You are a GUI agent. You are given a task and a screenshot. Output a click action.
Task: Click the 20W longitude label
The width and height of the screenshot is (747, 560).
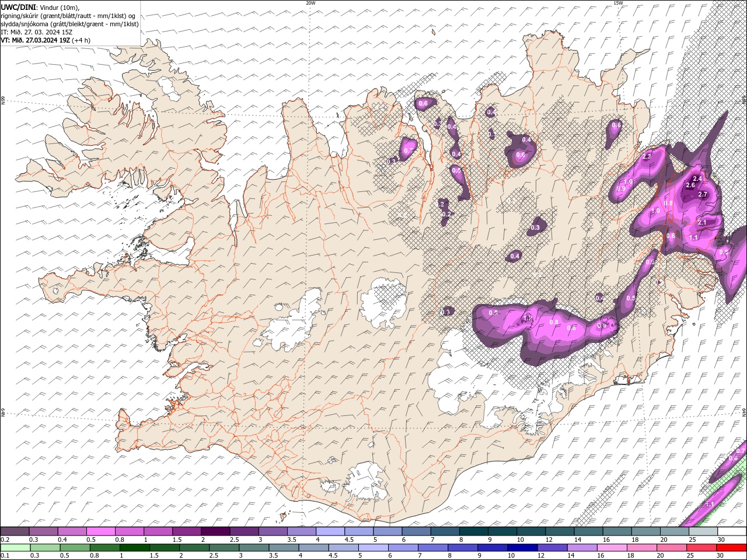point(311,3)
